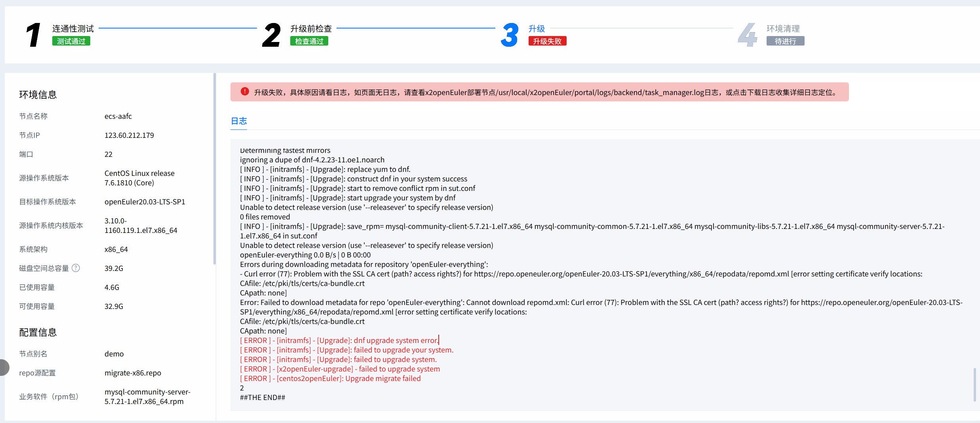Click the red exclamation icon in the alert
The image size is (980, 423).
[x=245, y=92]
